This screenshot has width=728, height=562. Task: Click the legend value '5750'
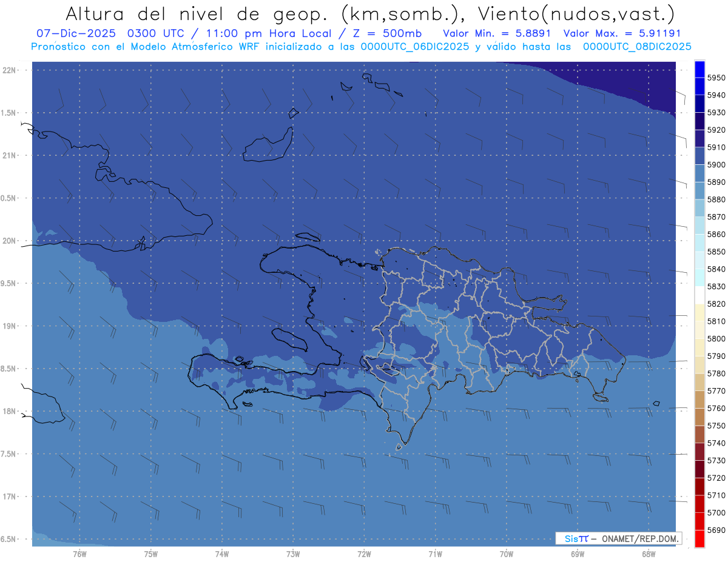coord(716,426)
